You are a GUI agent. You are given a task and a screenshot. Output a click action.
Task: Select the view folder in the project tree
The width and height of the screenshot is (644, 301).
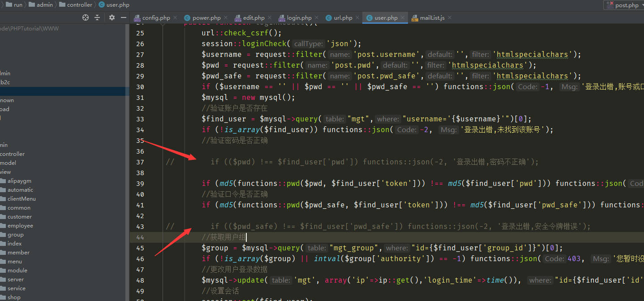click(x=5, y=172)
